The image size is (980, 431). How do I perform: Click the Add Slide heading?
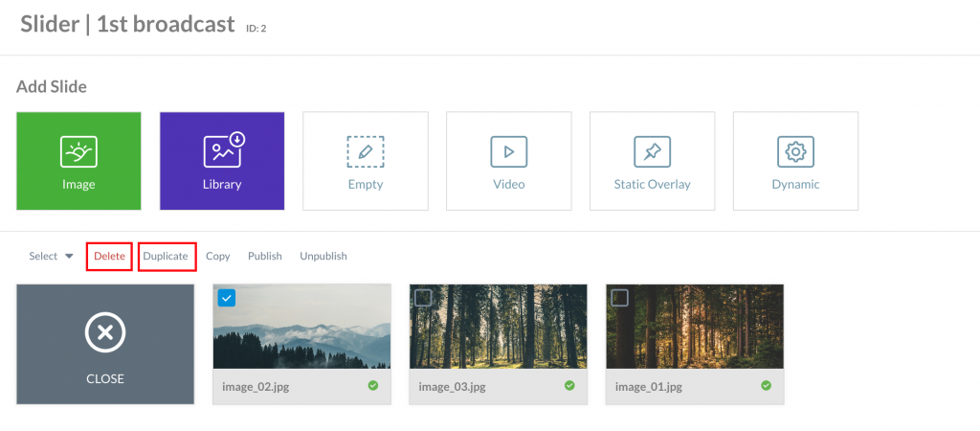tap(52, 86)
